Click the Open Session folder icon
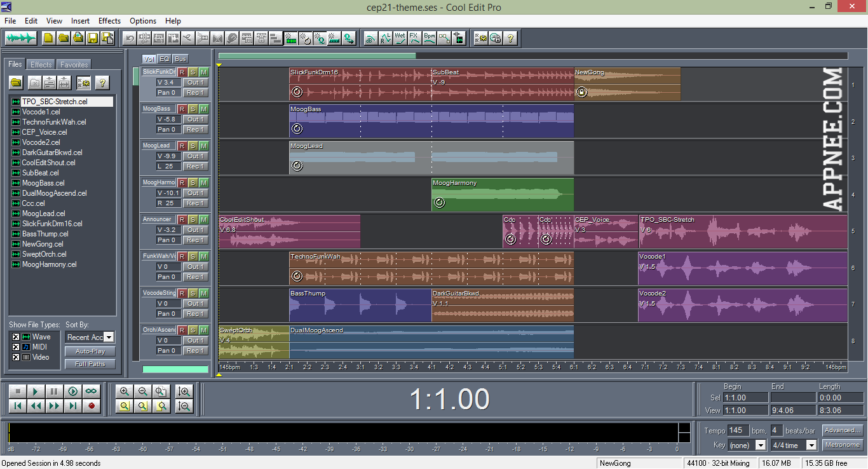The height and width of the screenshot is (469, 868). point(63,38)
